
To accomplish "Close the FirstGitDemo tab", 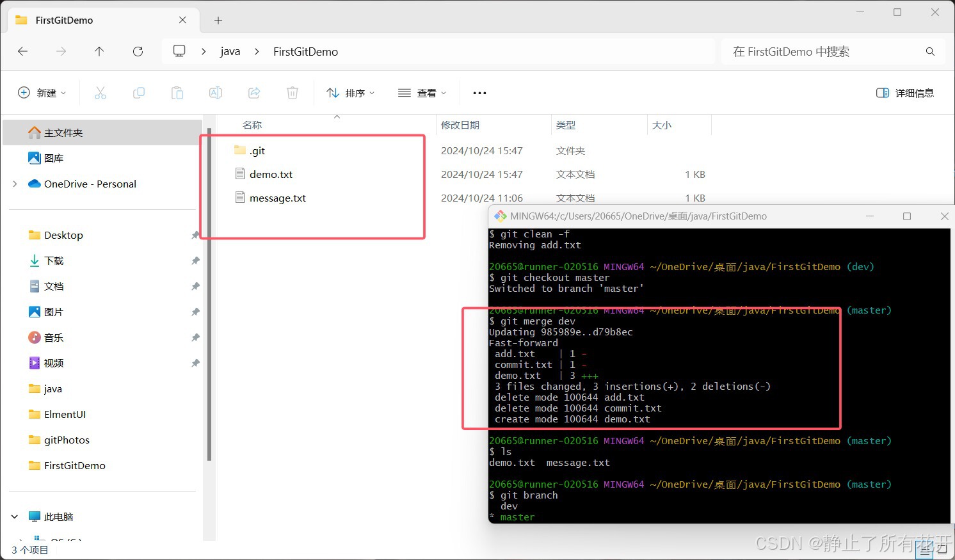I will 182,20.
